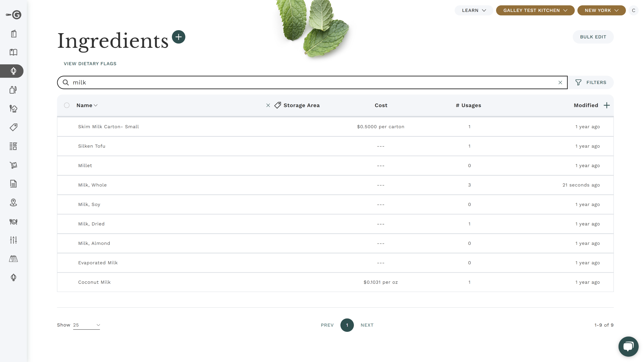
Task: Click the Bulk Edit button
Action: [x=593, y=37]
